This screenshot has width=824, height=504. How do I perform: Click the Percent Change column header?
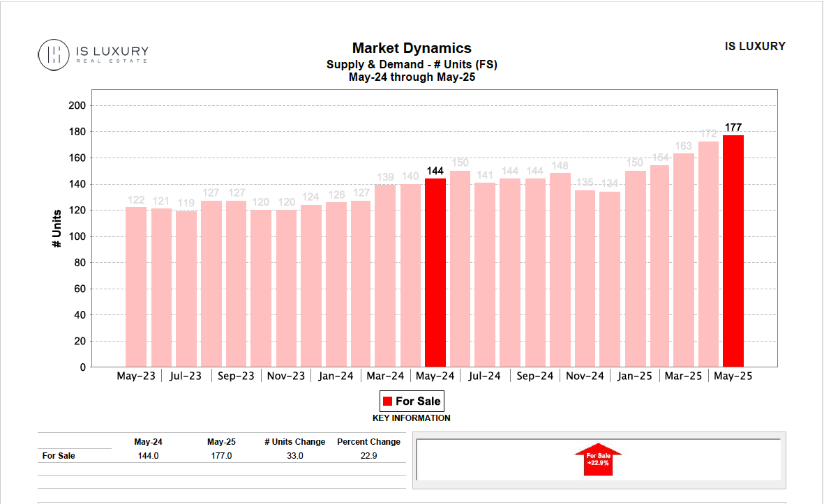[368, 442]
